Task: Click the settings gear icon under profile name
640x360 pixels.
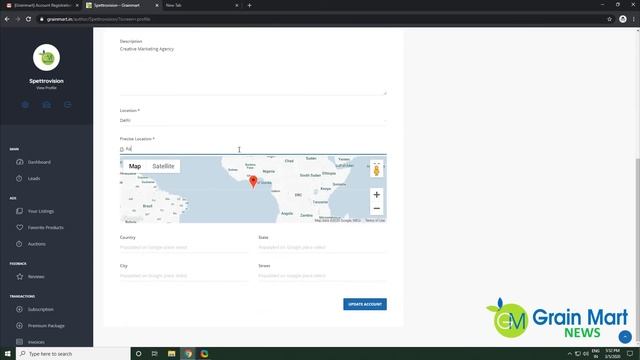Action: (25, 105)
